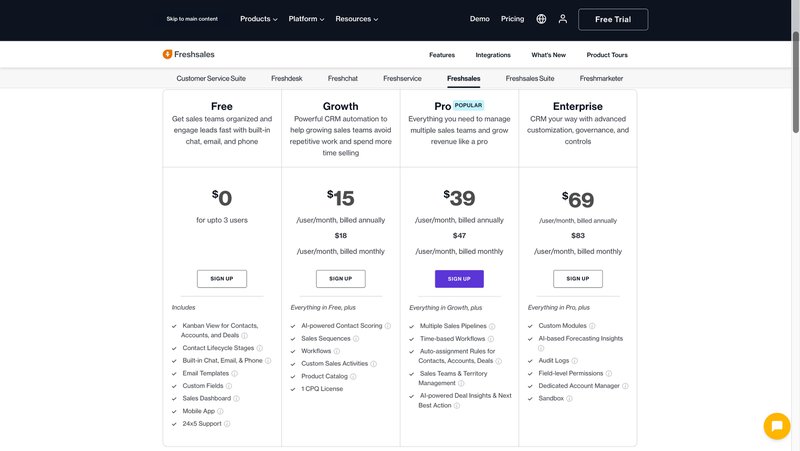Open the chat widget bubble
This screenshot has width=800, height=451.
777,425
